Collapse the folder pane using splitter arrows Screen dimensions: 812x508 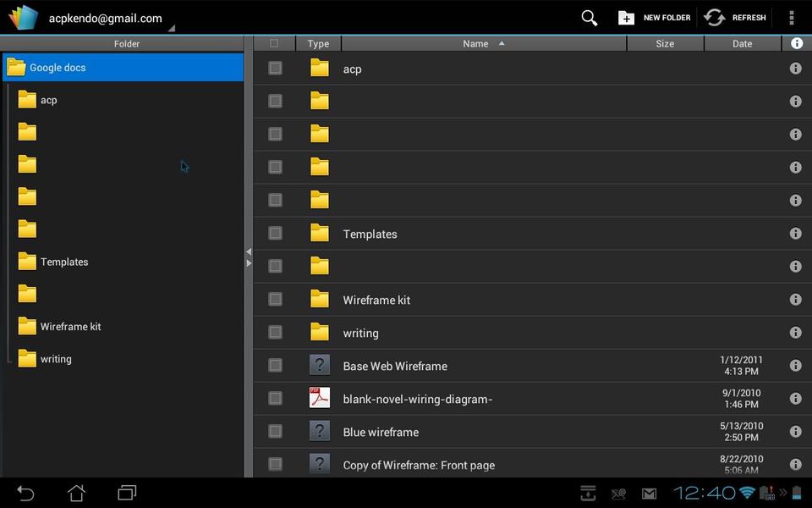pyautogui.click(x=248, y=257)
